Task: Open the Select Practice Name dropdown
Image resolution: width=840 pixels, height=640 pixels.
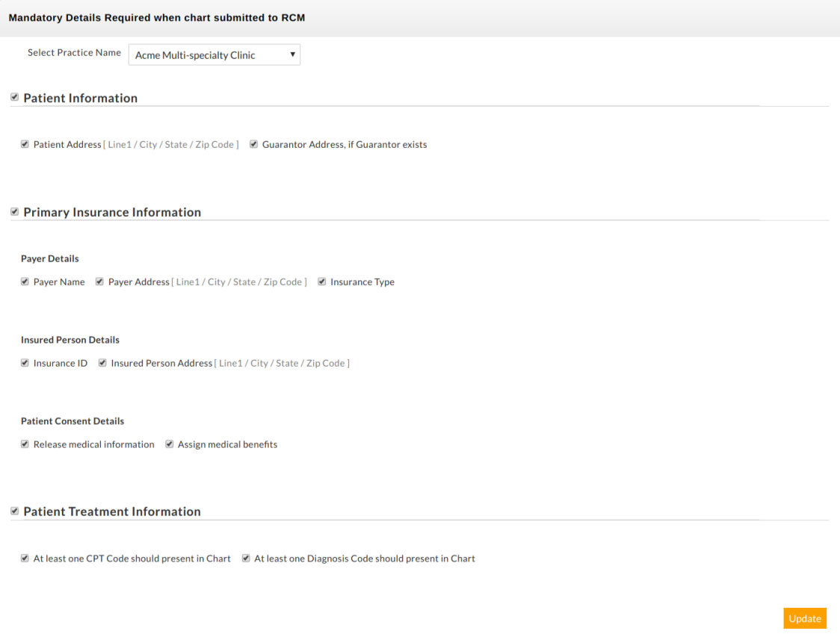Action: click(x=214, y=55)
